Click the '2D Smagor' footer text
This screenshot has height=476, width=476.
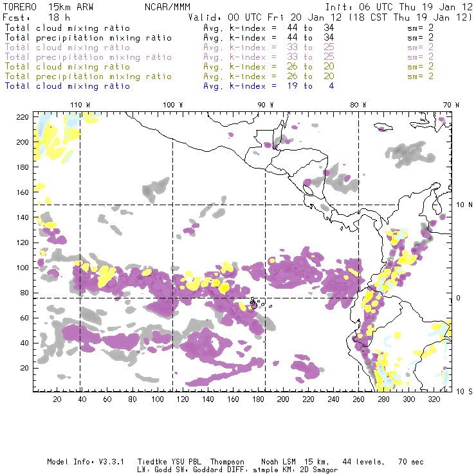click(319, 470)
